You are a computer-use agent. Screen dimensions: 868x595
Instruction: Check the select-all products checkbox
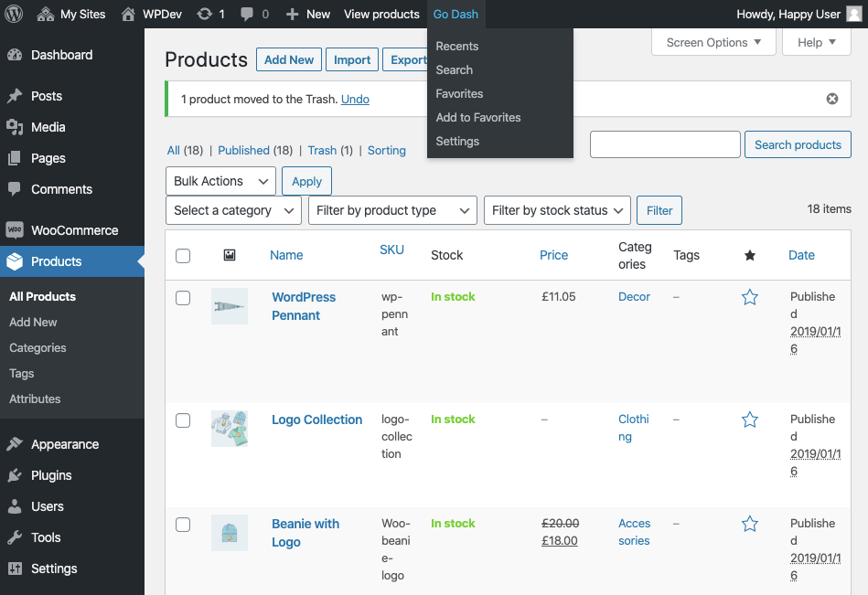(183, 256)
